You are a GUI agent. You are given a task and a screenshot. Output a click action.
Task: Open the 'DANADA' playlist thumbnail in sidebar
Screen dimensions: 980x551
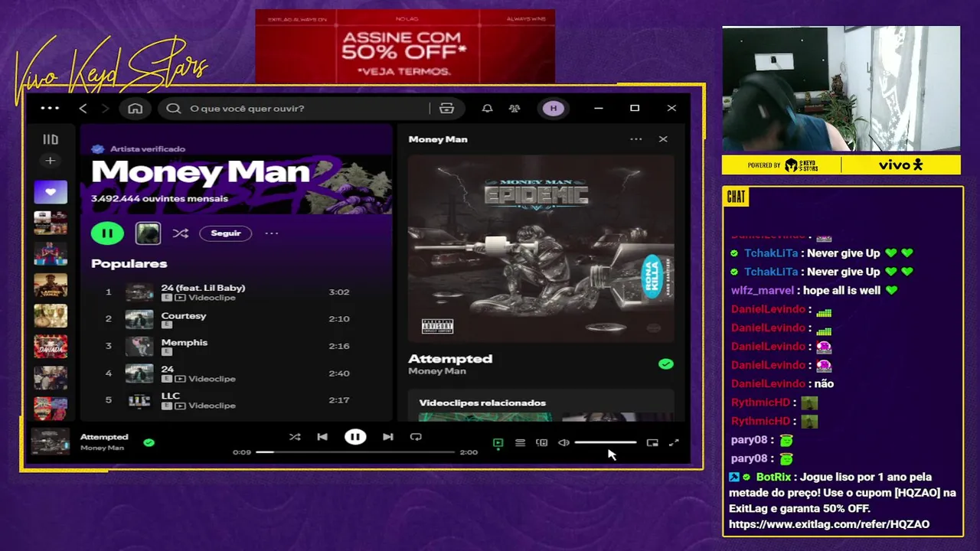51,347
